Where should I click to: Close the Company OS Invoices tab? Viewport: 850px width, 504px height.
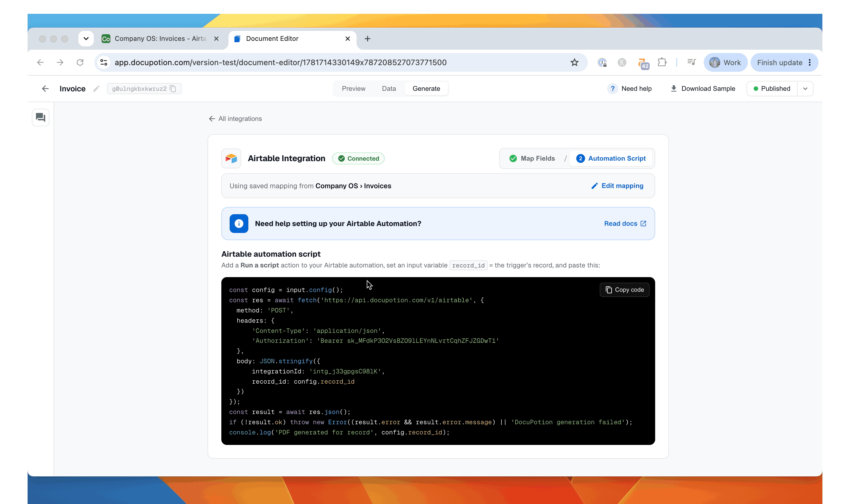click(216, 39)
